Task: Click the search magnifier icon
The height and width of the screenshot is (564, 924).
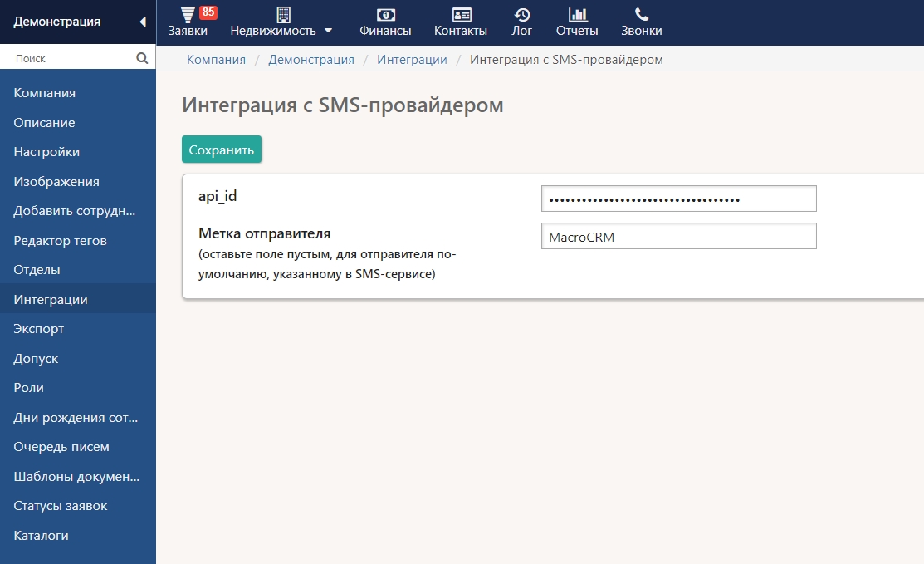Action: pos(142,58)
